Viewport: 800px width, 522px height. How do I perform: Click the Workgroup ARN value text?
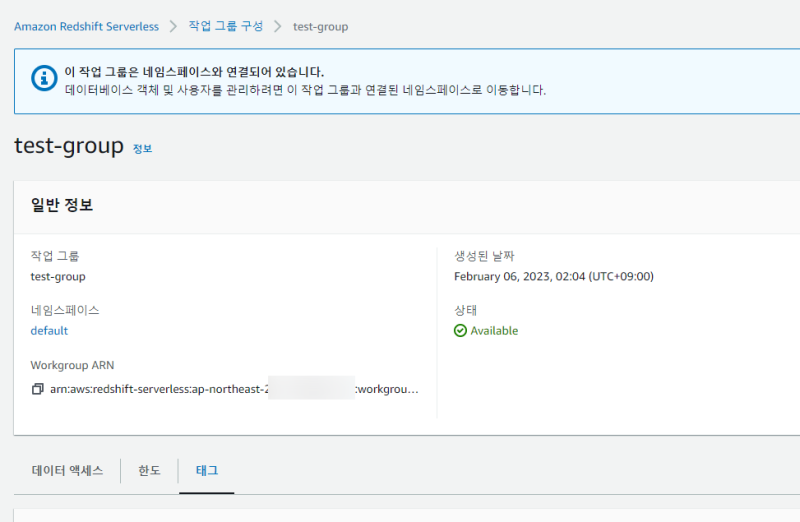pyautogui.click(x=234, y=388)
